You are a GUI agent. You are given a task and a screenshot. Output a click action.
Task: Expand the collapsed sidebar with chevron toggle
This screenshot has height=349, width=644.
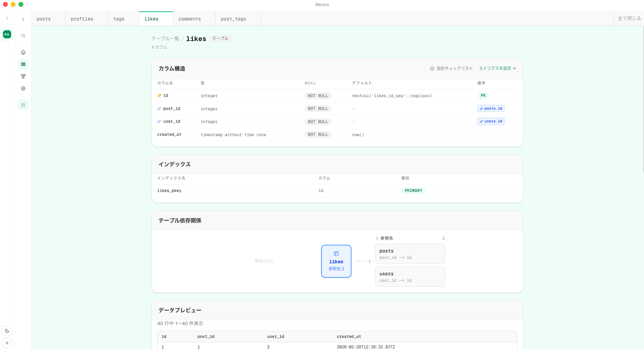[23, 19]
